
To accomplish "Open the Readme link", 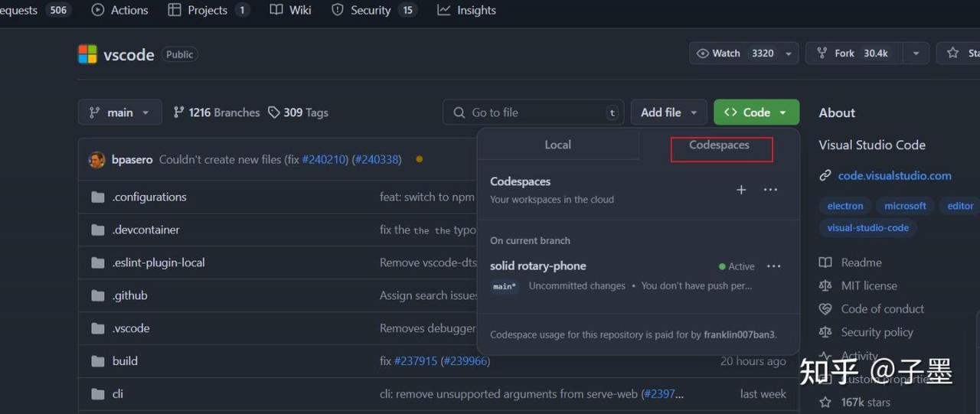I will 861,262.
